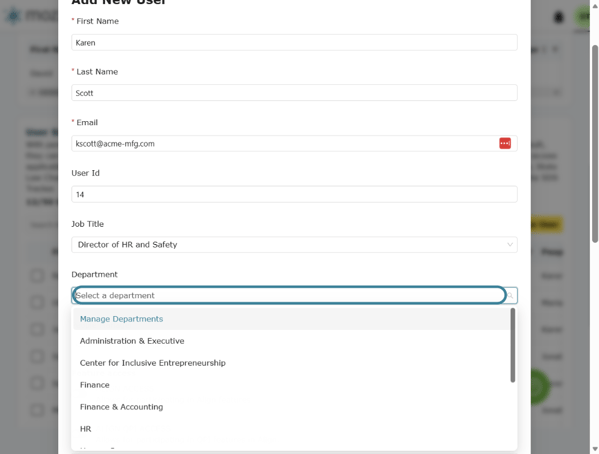Click the page vertical scrollbar thumb
Screen dimensions: 599x454
[595, 144]
